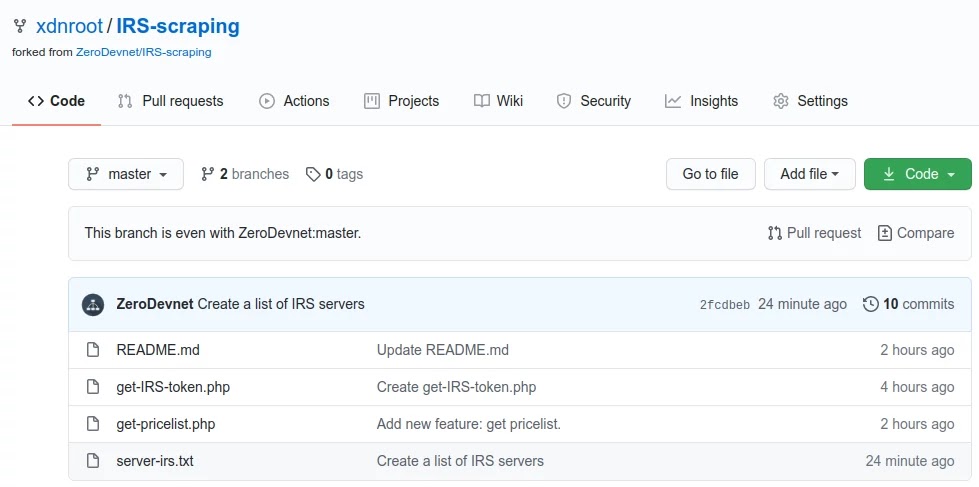Switch to the Wiki tab

498,101
